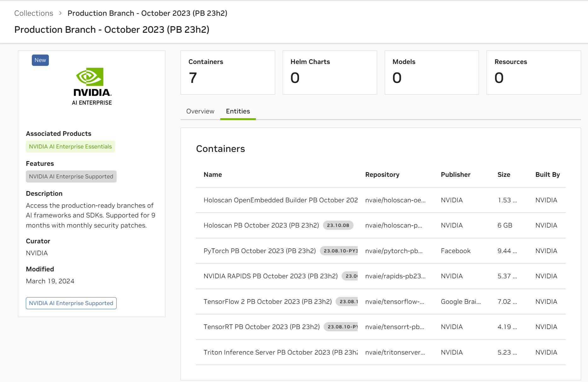Click the New badge on the collection card

coord(40,60)
